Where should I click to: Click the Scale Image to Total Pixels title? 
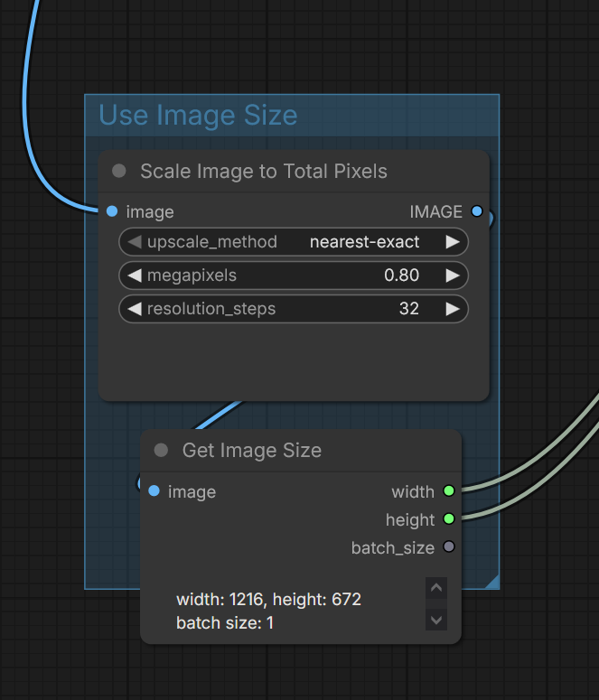click(264, 172)
